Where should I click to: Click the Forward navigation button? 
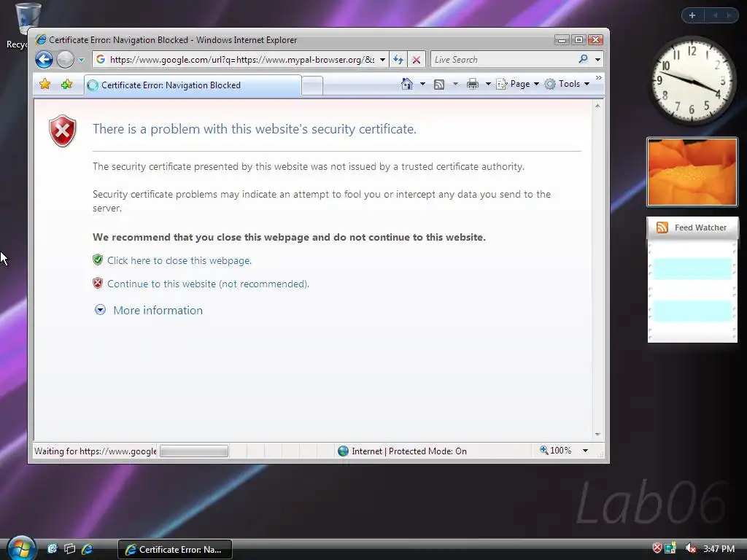point(65,60)
